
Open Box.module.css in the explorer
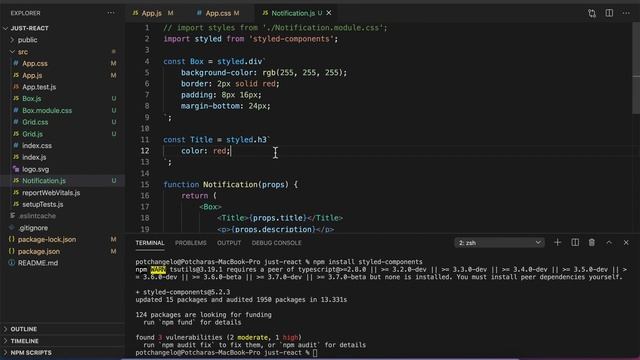(x=47, y=110)
